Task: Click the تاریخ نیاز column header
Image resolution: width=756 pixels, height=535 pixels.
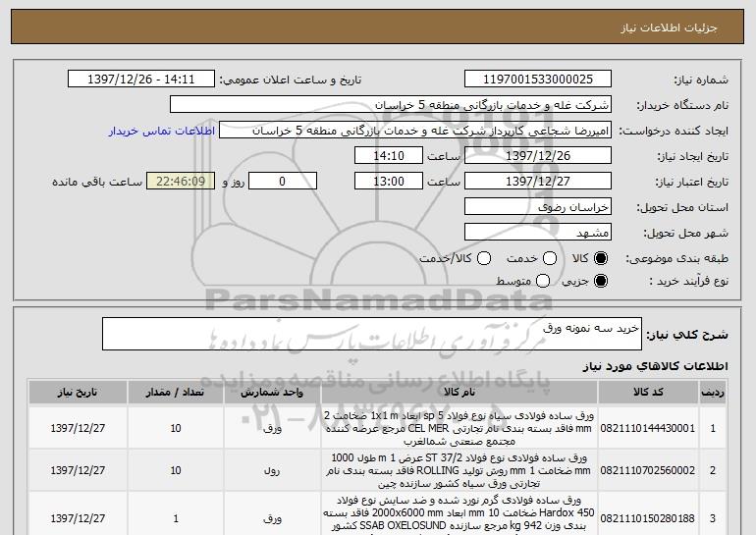Action: point(78,393)
